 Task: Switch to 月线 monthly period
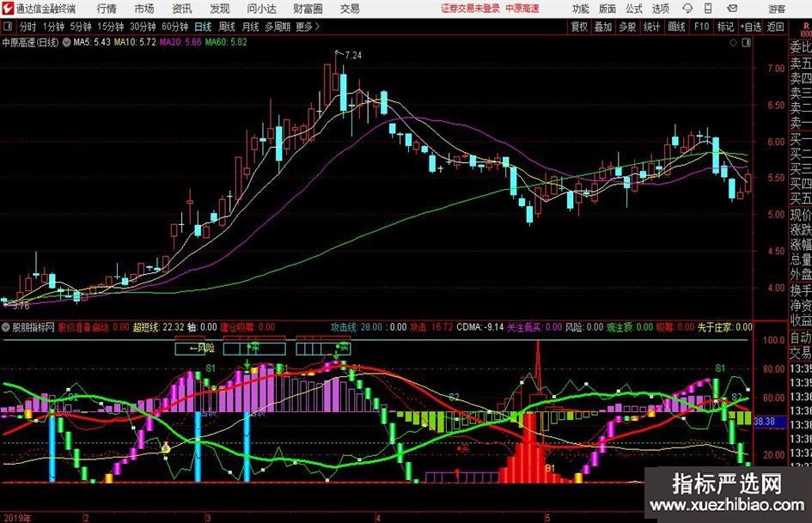pyautogui.click(x=250, y=27)
